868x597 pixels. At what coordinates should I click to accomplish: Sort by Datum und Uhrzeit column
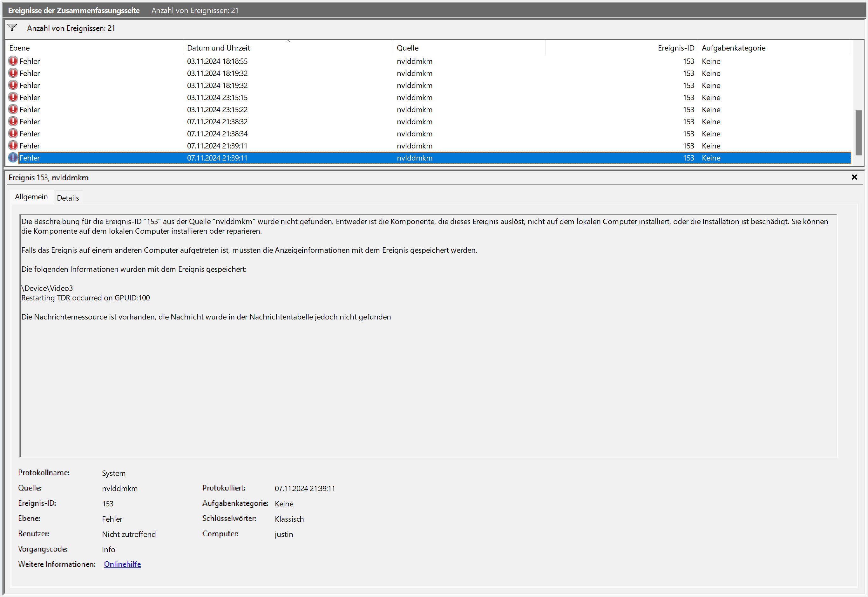point(218,48)
